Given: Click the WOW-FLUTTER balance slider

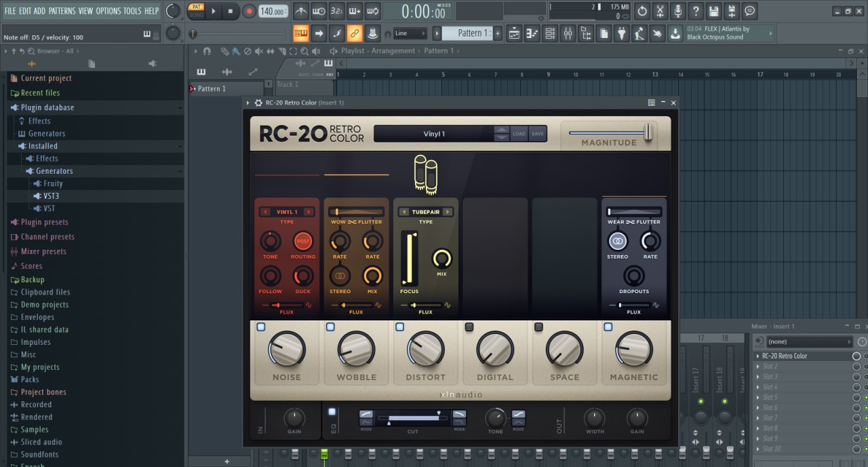Looking at the screenshot, I should (356, 212).
